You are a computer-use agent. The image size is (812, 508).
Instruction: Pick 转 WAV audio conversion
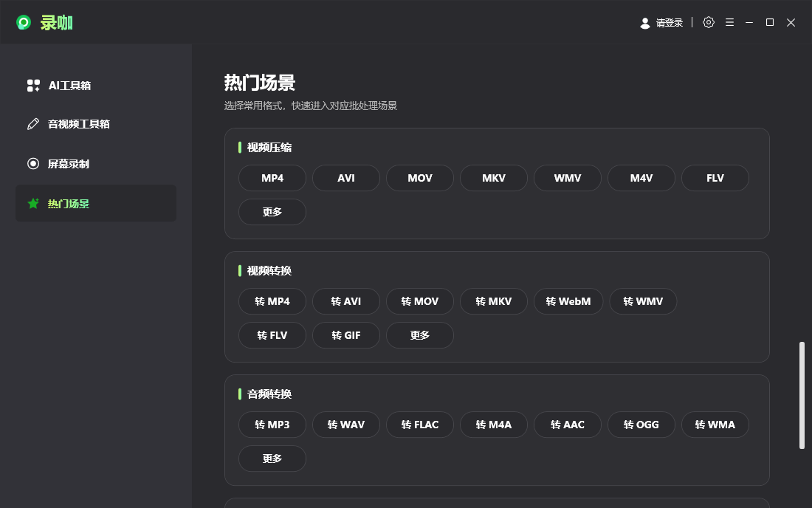pyautogui.click(x=346, y=425)
